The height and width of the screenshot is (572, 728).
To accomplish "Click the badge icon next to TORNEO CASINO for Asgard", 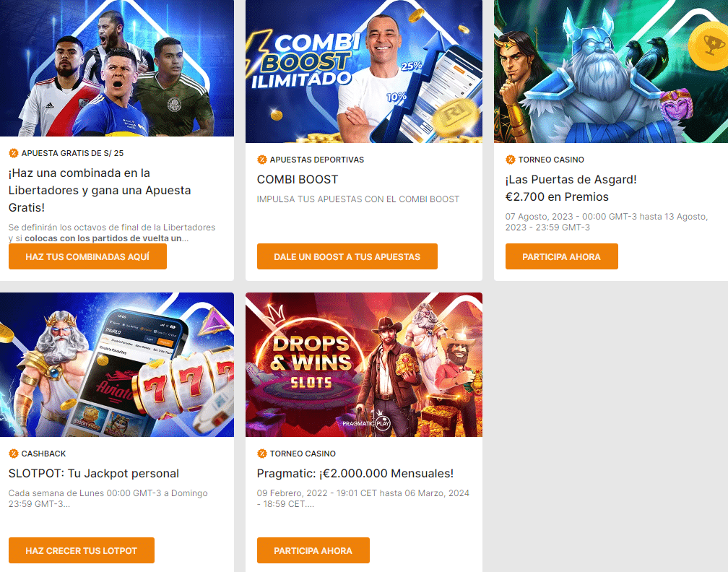I will point(510,160).
